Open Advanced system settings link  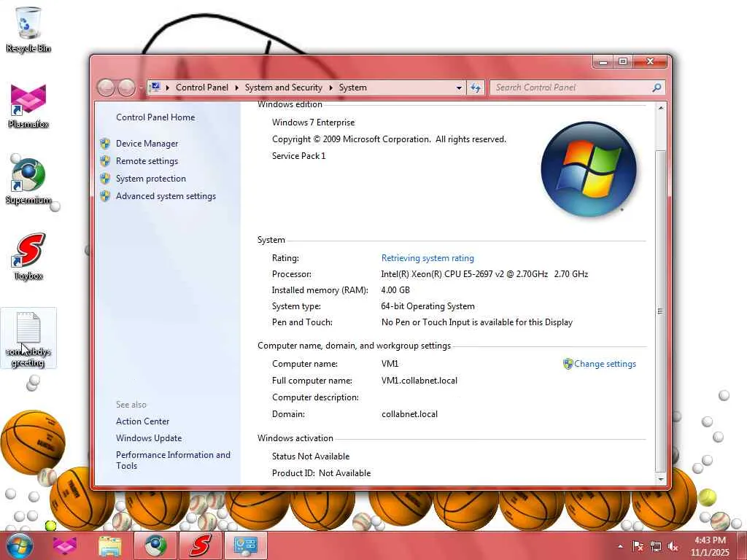[x=166, y=196]
